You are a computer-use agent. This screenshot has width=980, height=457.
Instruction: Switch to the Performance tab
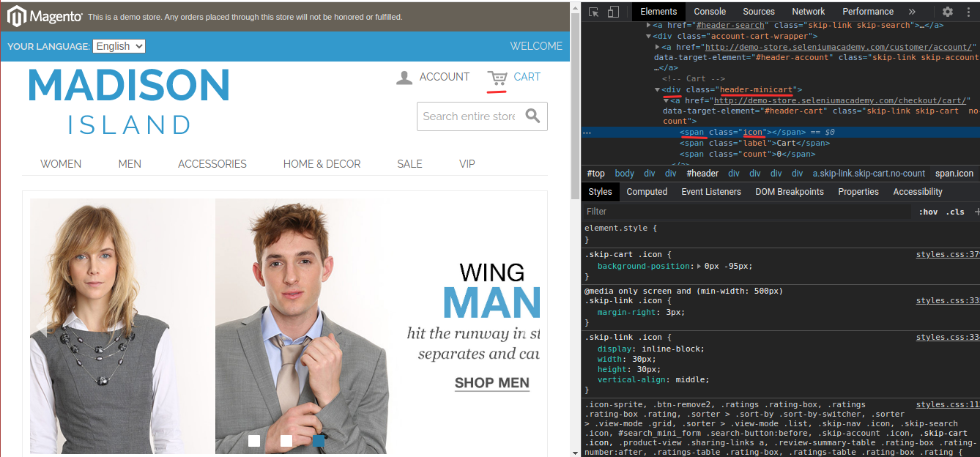pyautogui.click(x=868, y=12)
